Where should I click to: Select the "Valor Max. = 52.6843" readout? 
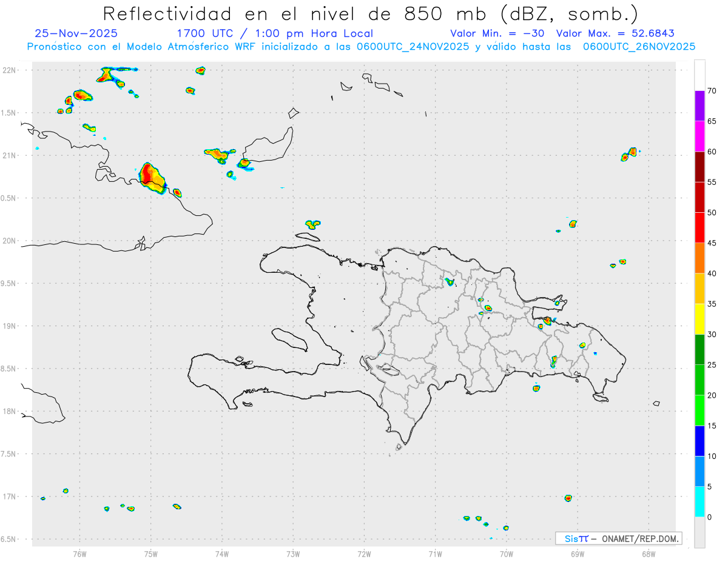(615, 34)
